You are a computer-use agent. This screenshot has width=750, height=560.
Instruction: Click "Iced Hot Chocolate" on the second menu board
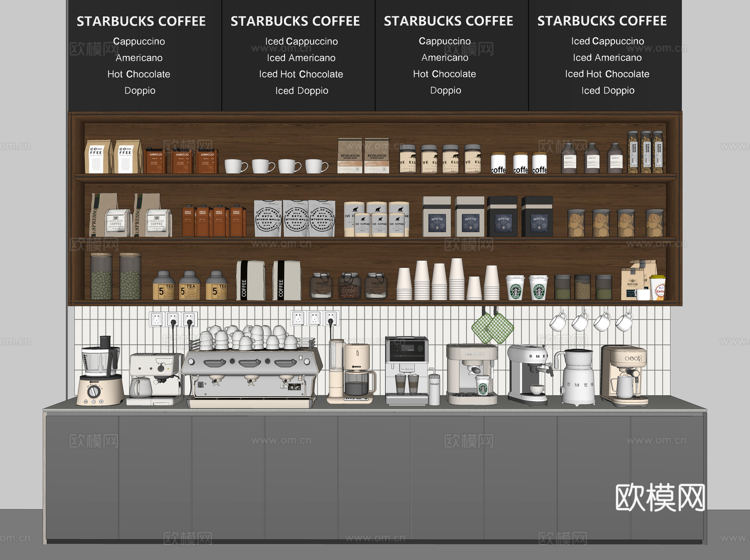tap(301, 74)
